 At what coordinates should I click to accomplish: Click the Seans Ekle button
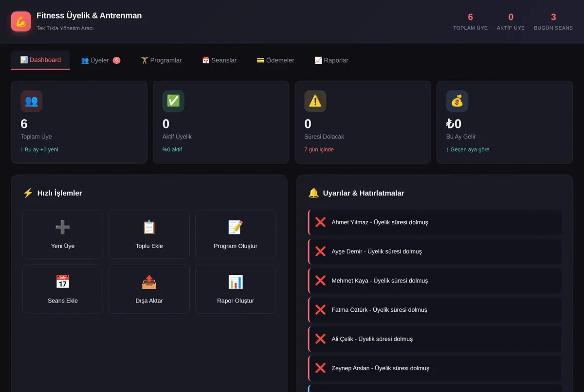(63, 289)
